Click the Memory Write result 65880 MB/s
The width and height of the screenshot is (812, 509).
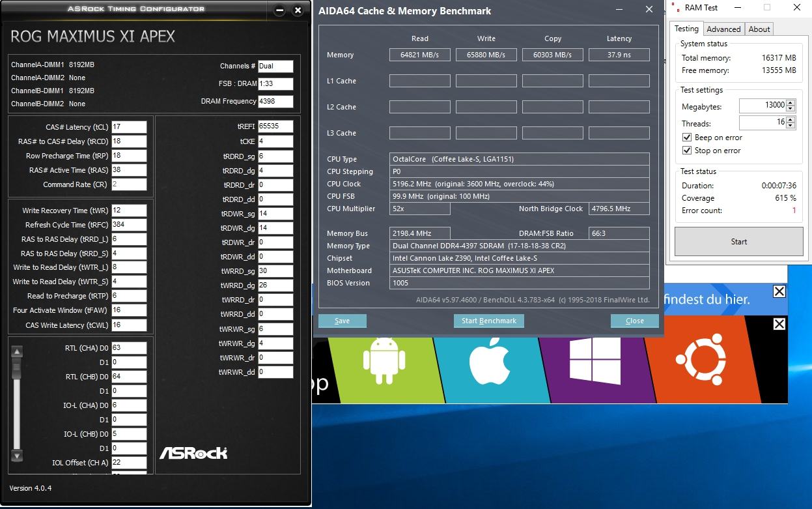coord(486,55)
